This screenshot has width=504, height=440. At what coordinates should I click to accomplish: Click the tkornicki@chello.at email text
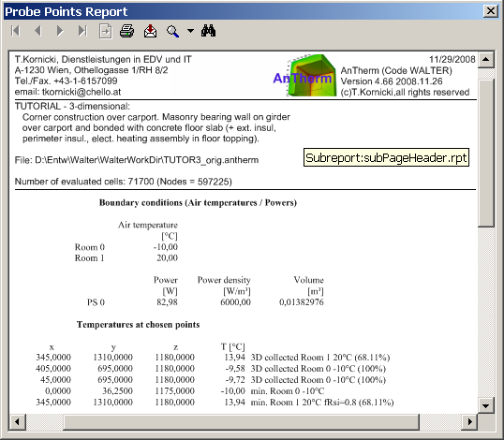tap(82, 92)
